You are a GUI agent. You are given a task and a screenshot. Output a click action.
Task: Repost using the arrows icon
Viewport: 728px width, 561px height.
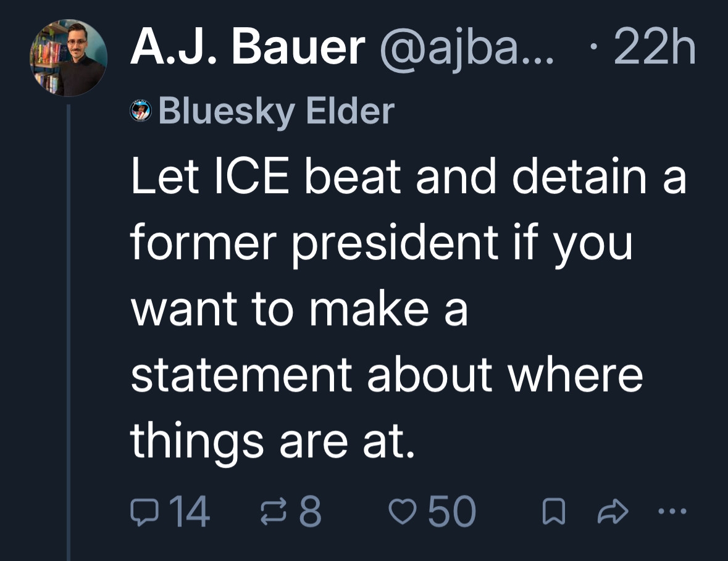[x=274, y=512]
